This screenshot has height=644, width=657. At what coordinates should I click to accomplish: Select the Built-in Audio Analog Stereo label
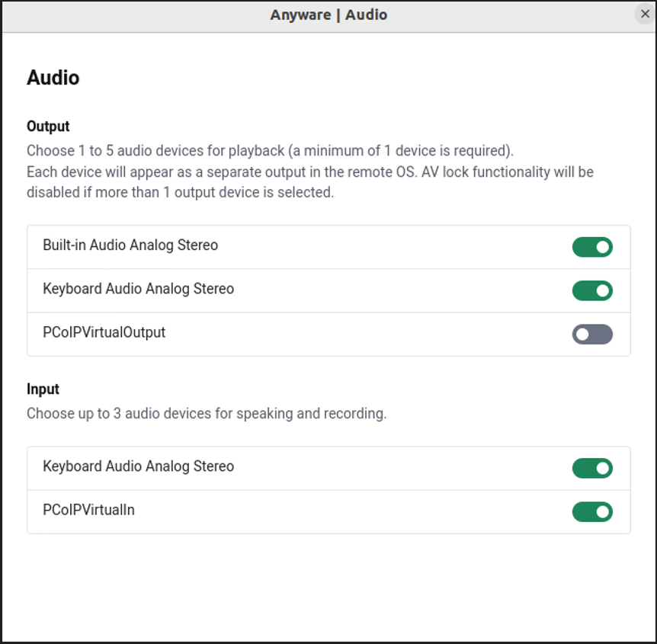[130, 245]
